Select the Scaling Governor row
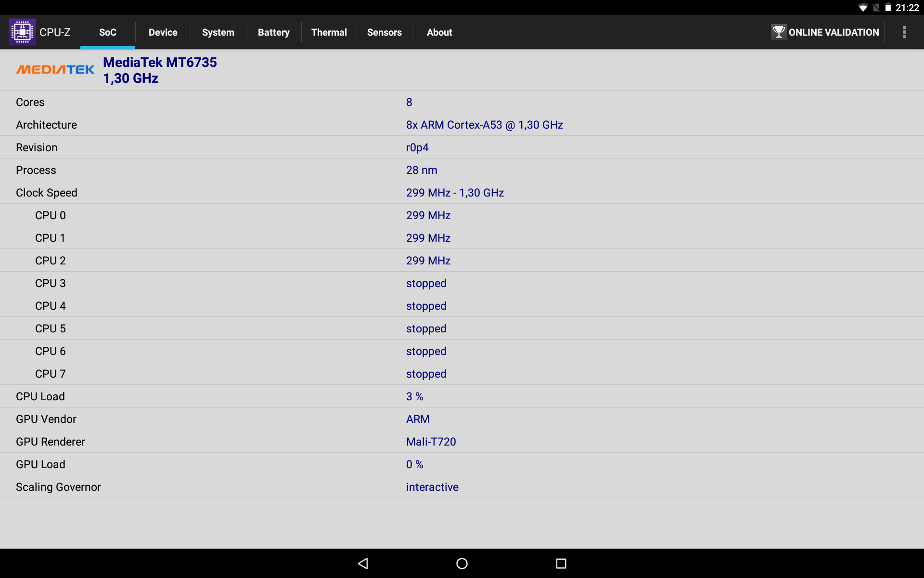Image resolution: width=924 pixels, height=578 pixels. point(462,487)
